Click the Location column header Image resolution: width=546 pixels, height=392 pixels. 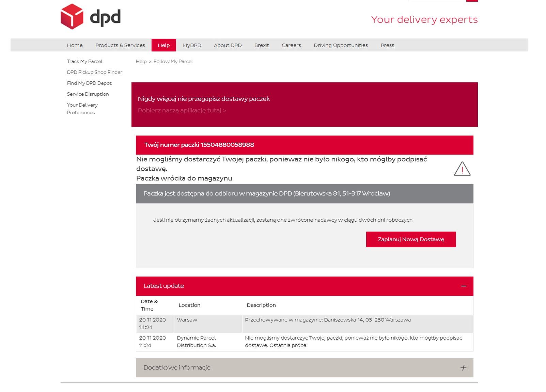(189, 305)
